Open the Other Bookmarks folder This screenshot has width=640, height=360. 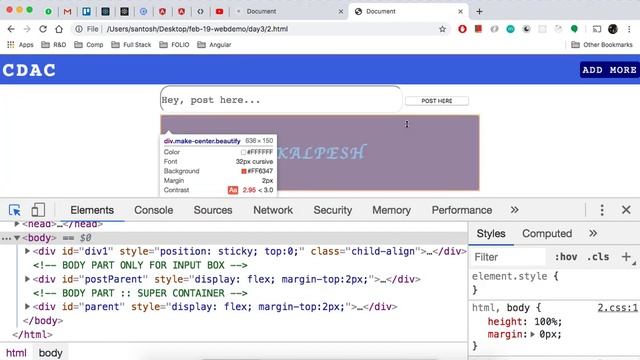point(602,44)
